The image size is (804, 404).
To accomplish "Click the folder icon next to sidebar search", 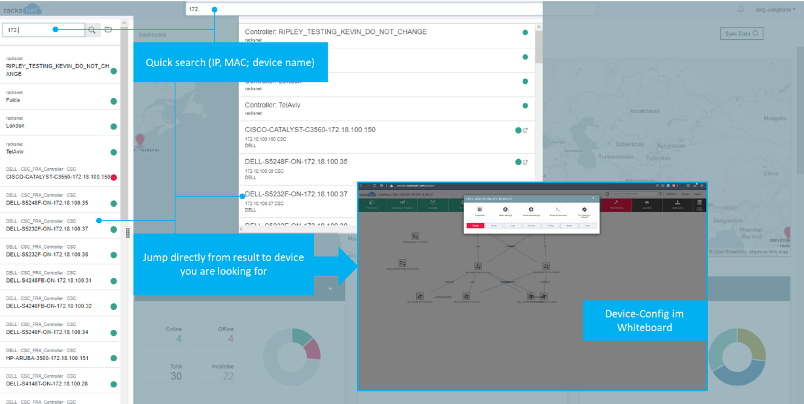I will click(x=108, y=30).
